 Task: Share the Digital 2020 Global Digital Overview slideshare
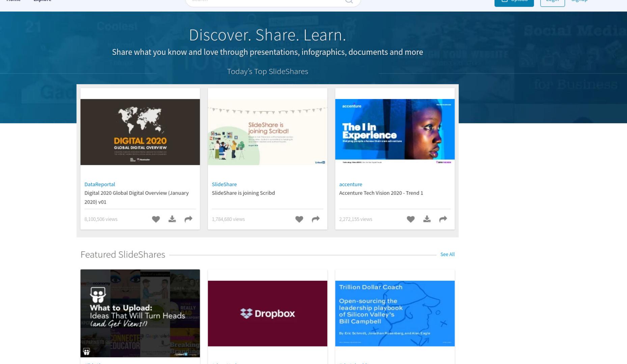[188, 219]
